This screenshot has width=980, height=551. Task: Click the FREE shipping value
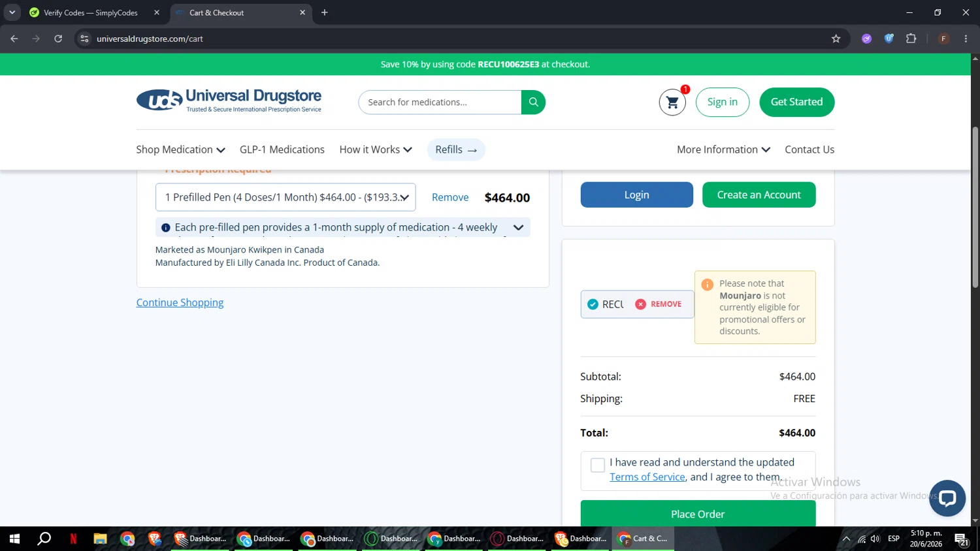point(804,399)
